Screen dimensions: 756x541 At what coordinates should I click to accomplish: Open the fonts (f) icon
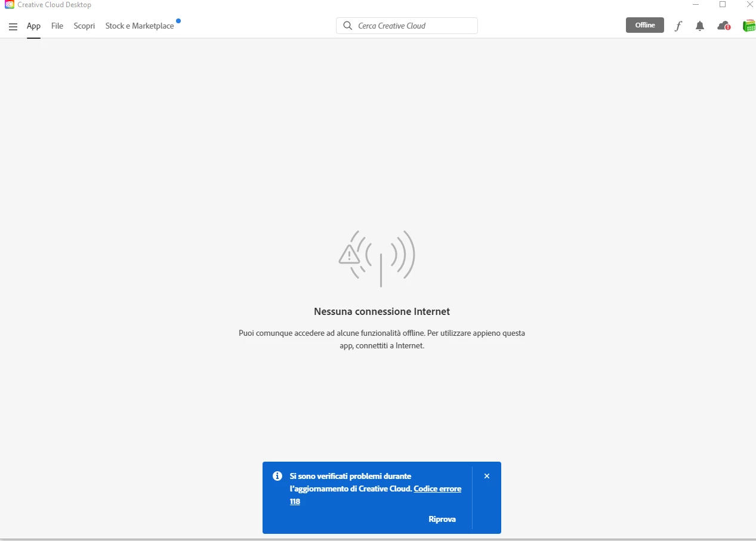[678, 26]
